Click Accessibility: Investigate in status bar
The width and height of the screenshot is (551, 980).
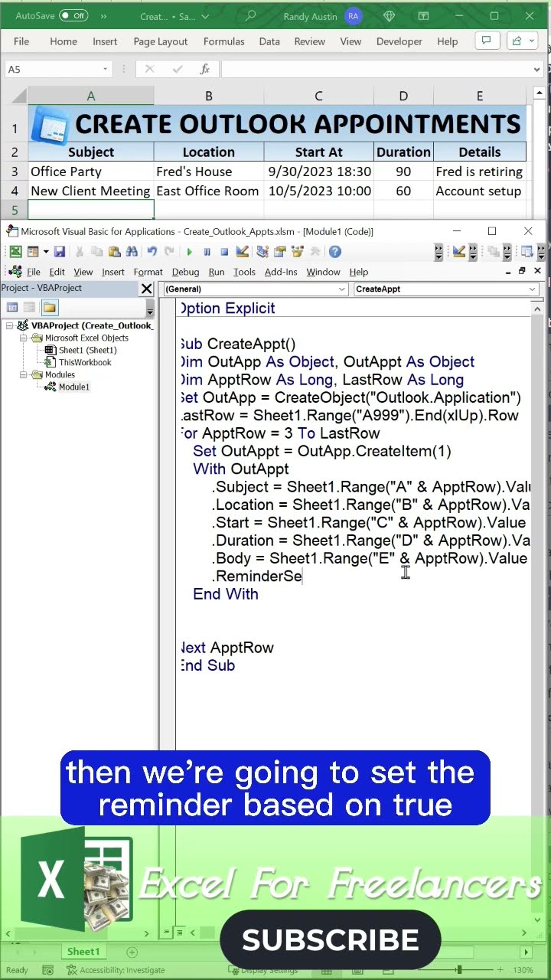point(115,970)
